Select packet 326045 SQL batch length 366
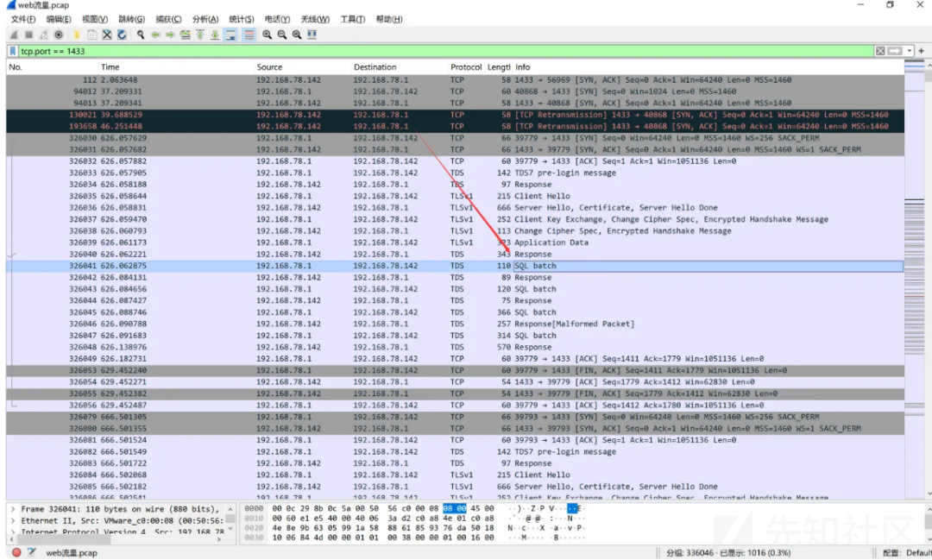Screen dimensions: 932x560 [455, 312]
